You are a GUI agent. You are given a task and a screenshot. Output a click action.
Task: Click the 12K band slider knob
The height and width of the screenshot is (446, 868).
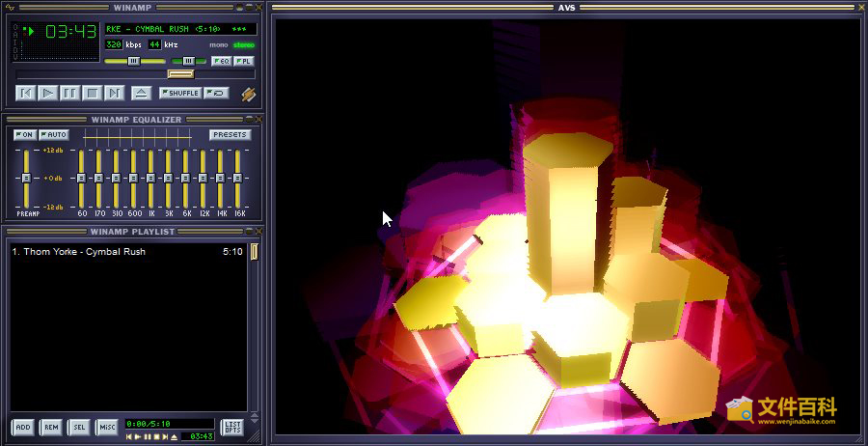tap(203, 178)
